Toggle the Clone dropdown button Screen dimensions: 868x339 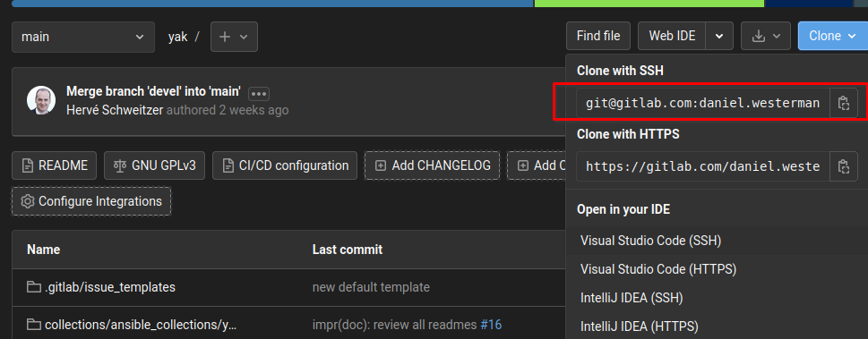832,37
